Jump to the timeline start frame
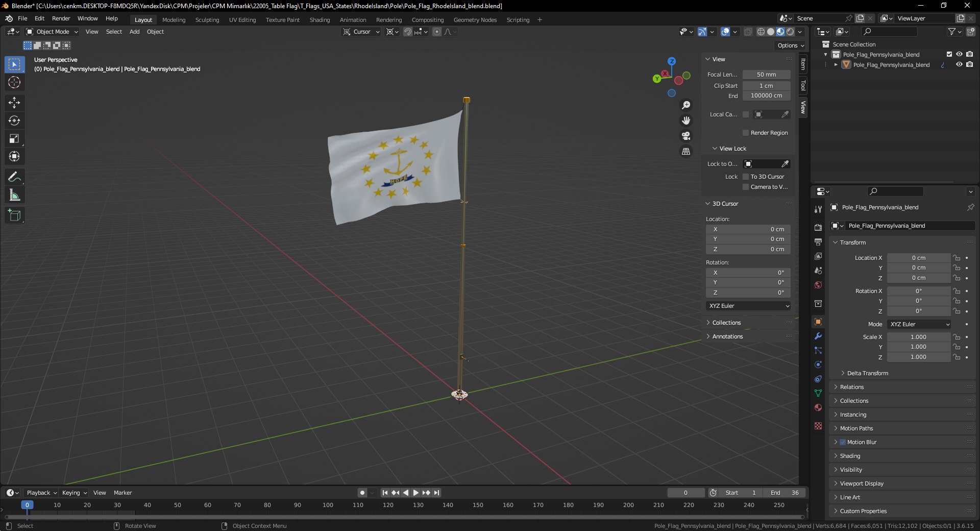 [385, 493]
